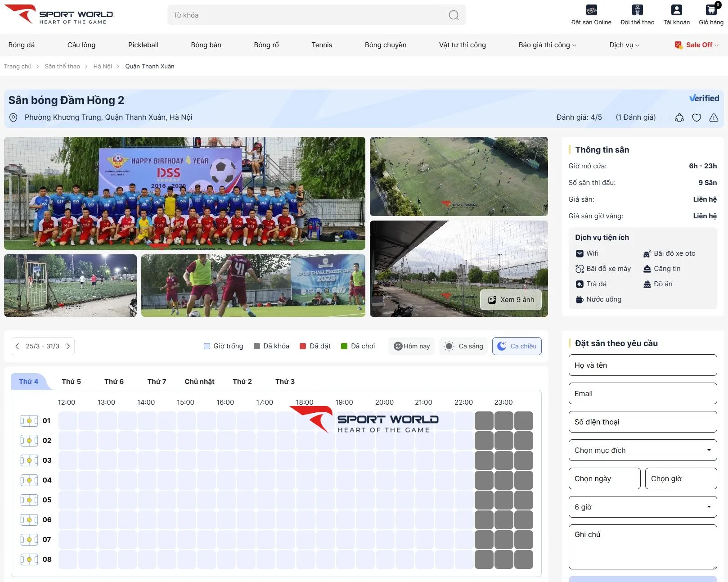This screenshot has width=728, height=582.
Task: Click the Hôm nay button
Action: [x=411, y=346]
